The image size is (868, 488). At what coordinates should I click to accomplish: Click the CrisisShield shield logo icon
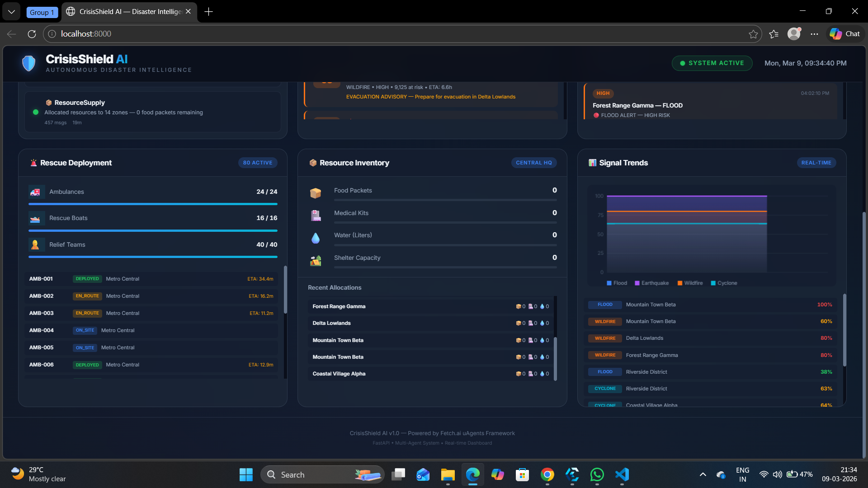click(28, 63)
